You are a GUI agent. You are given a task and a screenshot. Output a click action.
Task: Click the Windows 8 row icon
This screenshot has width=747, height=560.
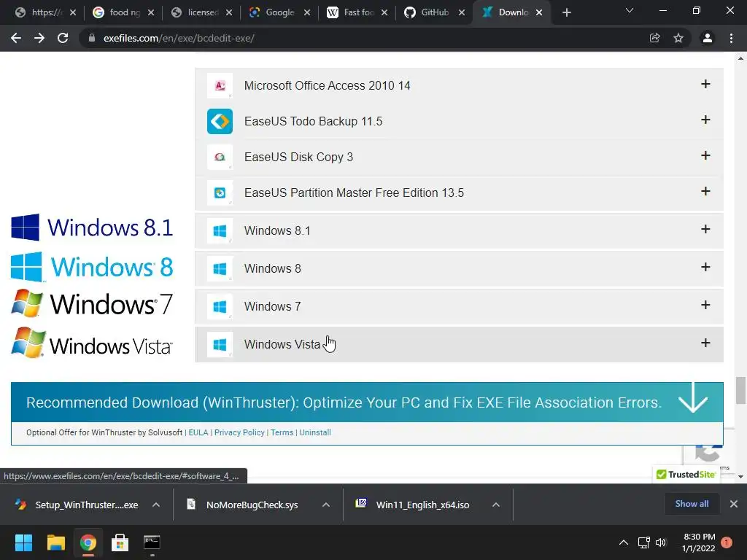pyautogui.click(x=220, y=268)
